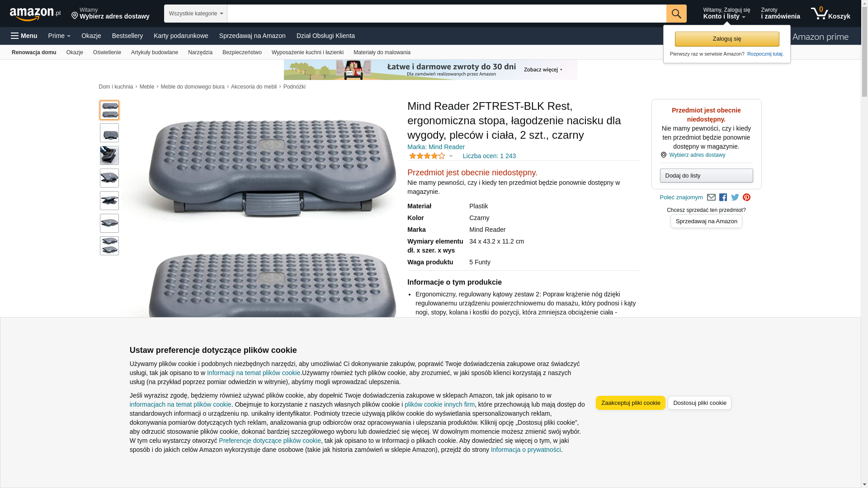Share the product via email icon
This screenshot has height=488, width=868.
(x=711, y=197)
